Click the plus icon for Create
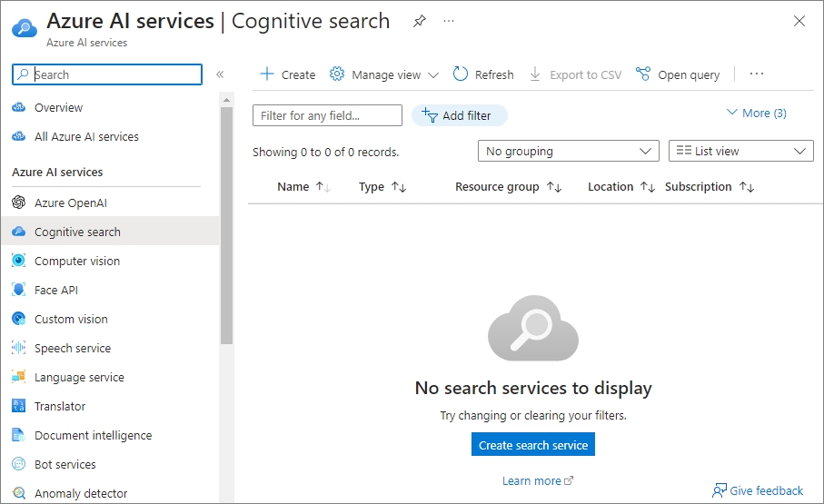Image resolution: width=824 pixels, height=504 pixels. click(x=267, y=74)
